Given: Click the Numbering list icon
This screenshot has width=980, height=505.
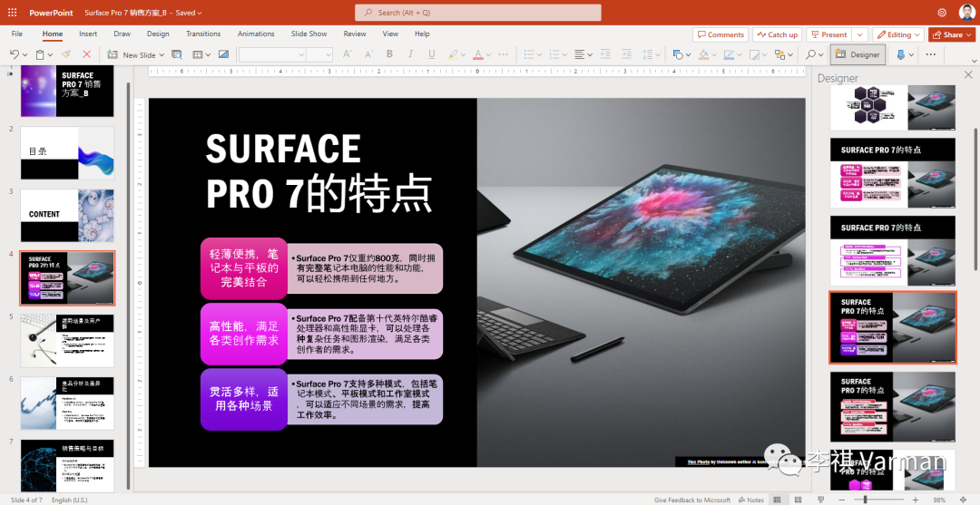Looking at the screenshot, I should pos(554,55).
